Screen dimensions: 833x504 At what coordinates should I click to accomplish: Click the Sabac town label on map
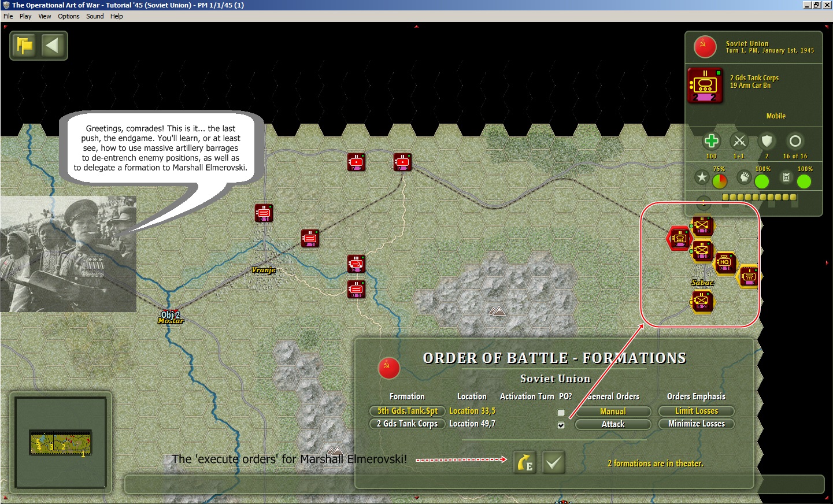pyautogui.click(x=702, y=283)
